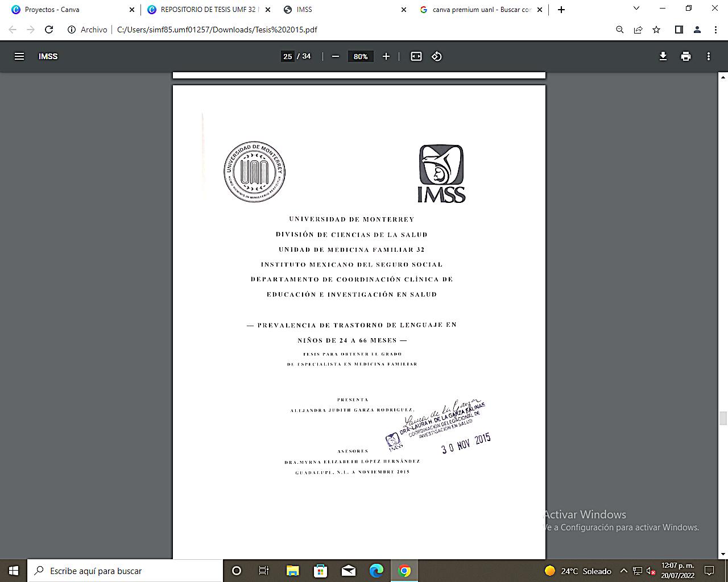Open Microsoft Store from taskbar

[x=320, y=571]
